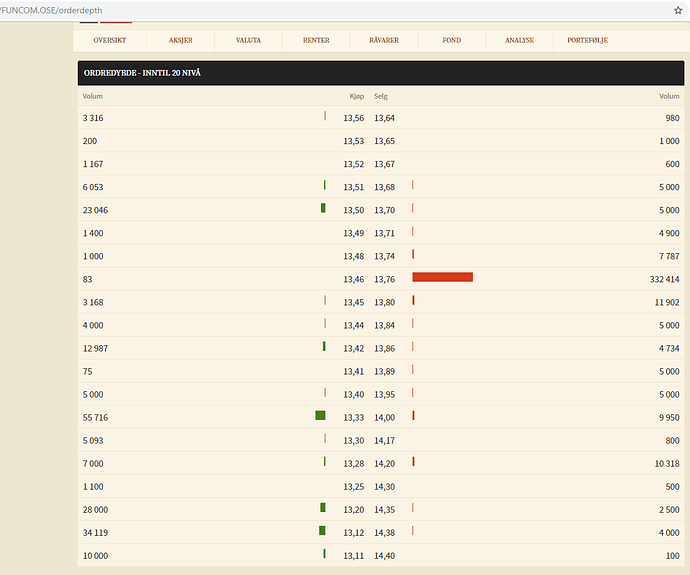This screenshot has width=690, height=575.
Task: Click buy volume 34 119
Action: click(x=95, y=533)
